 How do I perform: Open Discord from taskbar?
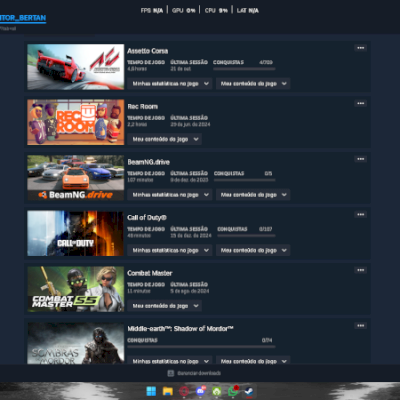point(200,391)
